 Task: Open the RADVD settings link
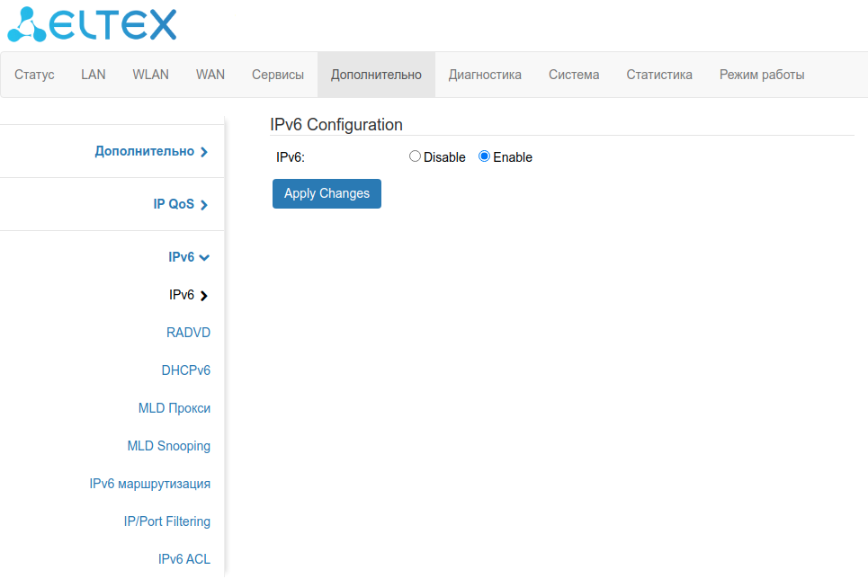[x=188, y=333]
